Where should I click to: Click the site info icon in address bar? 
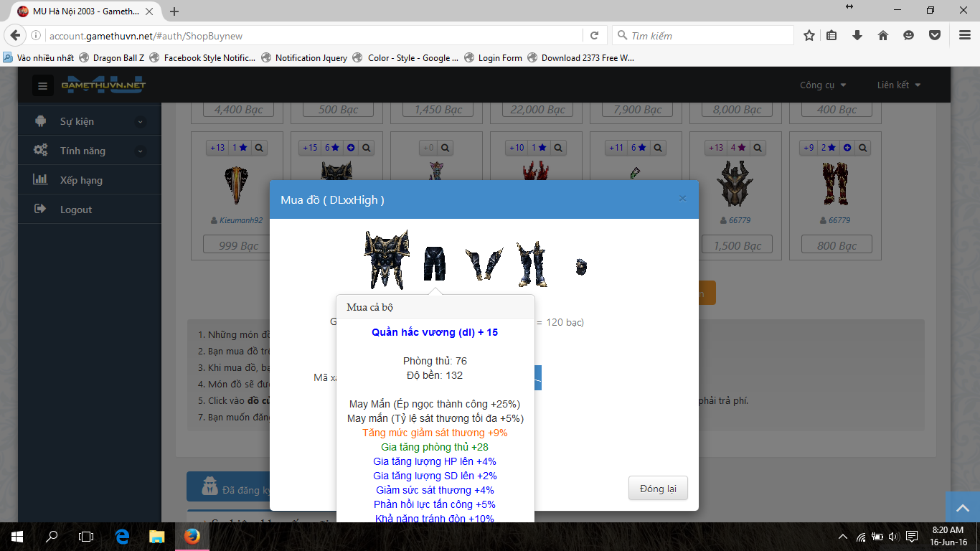[36, 35]
